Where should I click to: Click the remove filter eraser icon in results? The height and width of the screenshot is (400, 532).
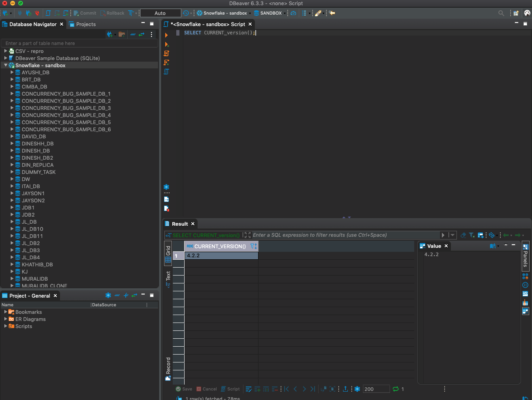[x=463, y=235]
